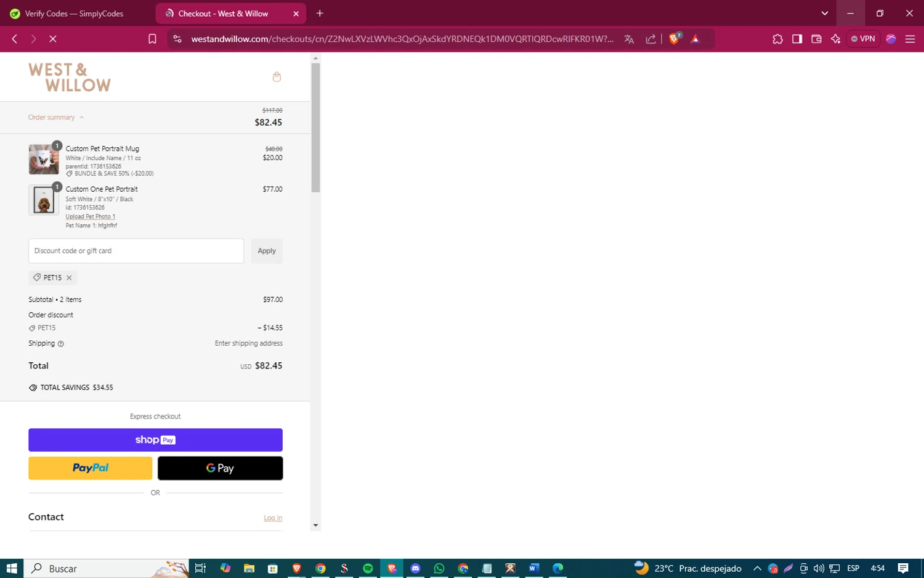Screen dimensions: 924x578
Task: Open the Windows Start menu
Action: click(x=12, y=568)
